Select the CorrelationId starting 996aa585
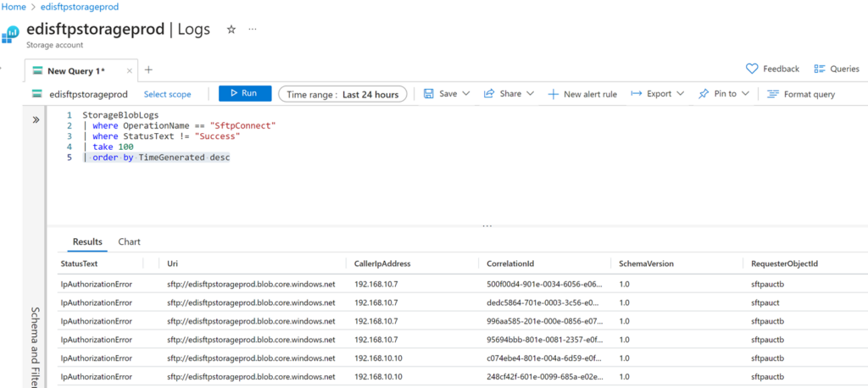This screenshot has width=868, height=388. (544, 321)
